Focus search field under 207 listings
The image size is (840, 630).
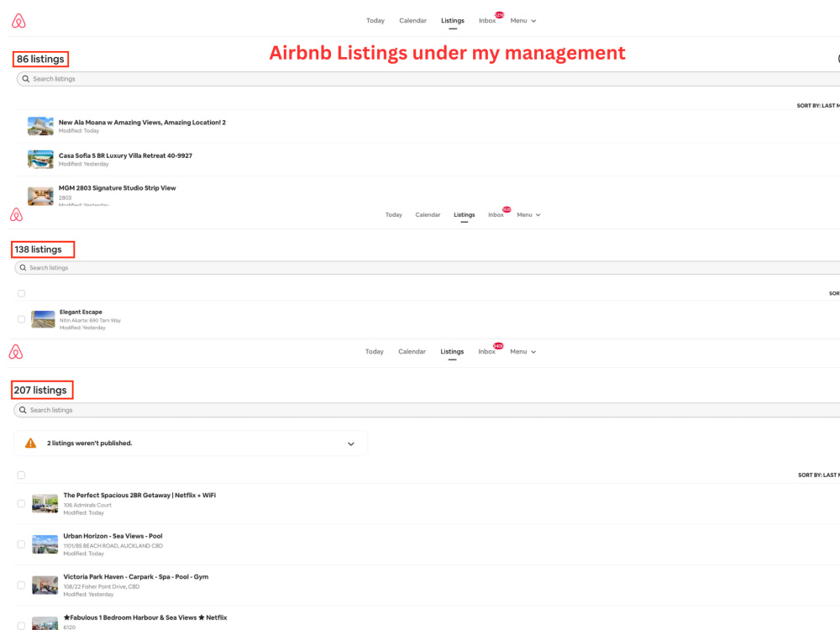coord(427,410)
